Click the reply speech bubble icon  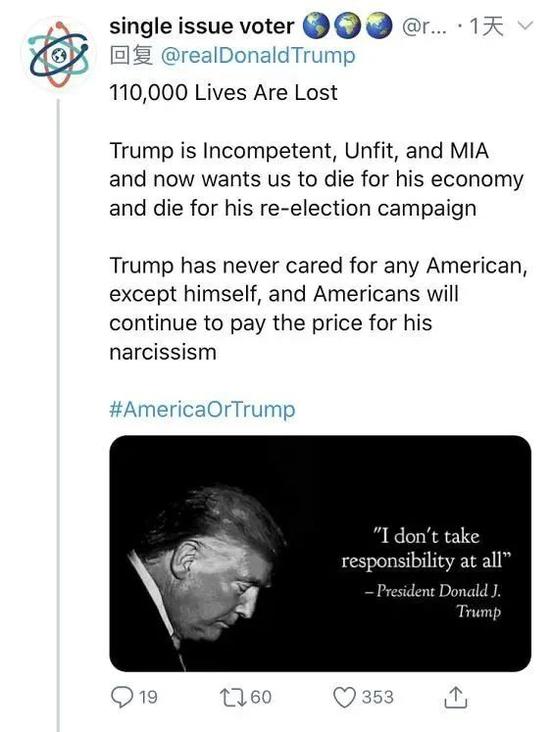[x=121, y=697]
